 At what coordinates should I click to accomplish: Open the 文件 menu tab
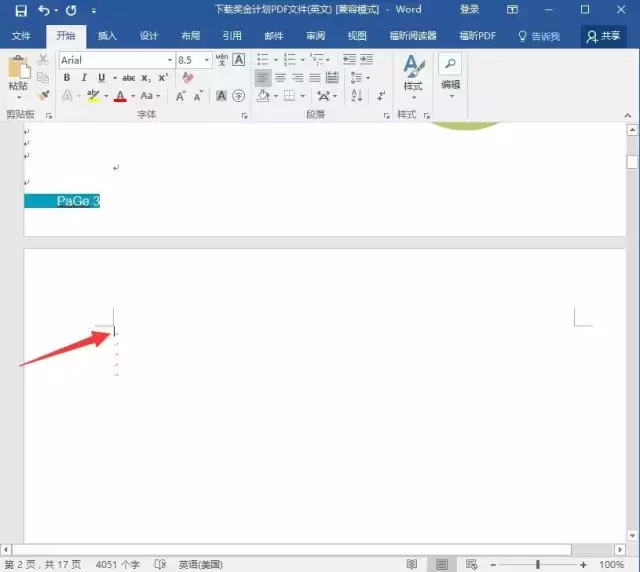click(21, 36)
